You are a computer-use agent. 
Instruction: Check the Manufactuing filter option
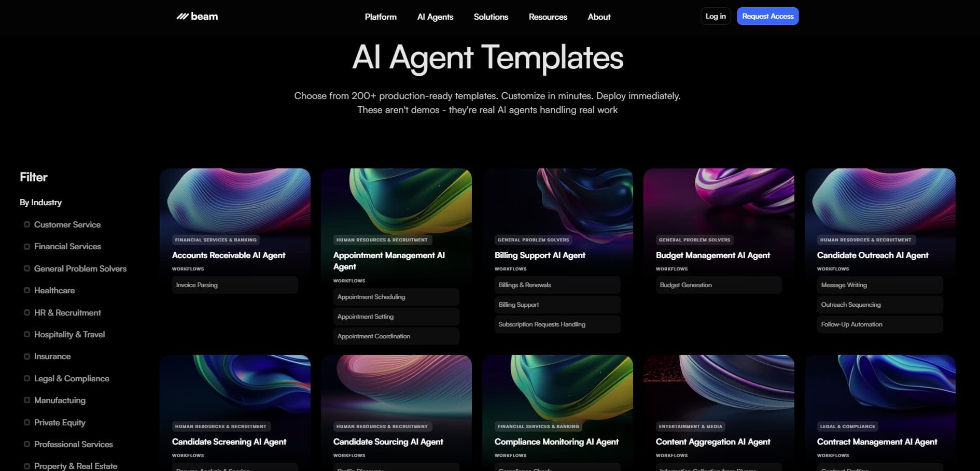point(26,400)
